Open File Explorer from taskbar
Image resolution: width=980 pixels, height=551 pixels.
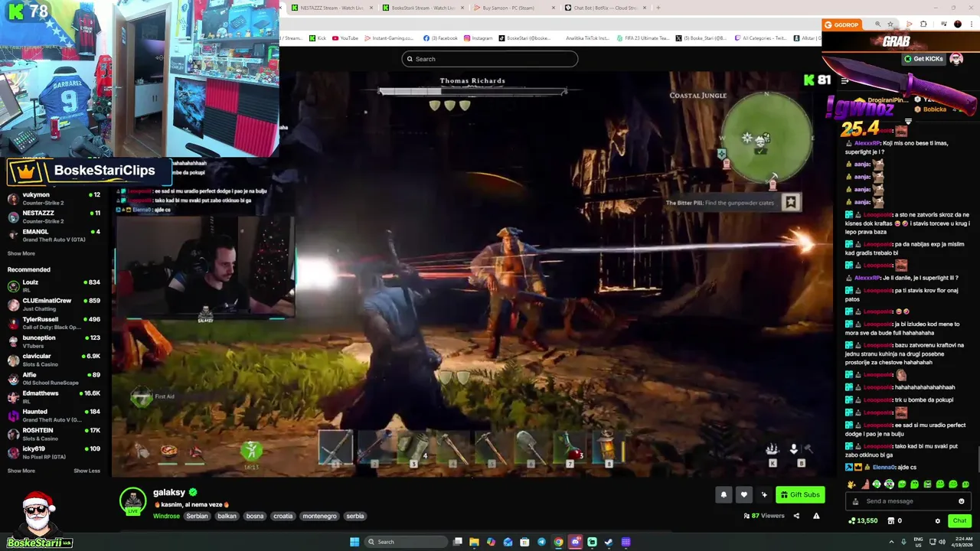tap(474, 542)
